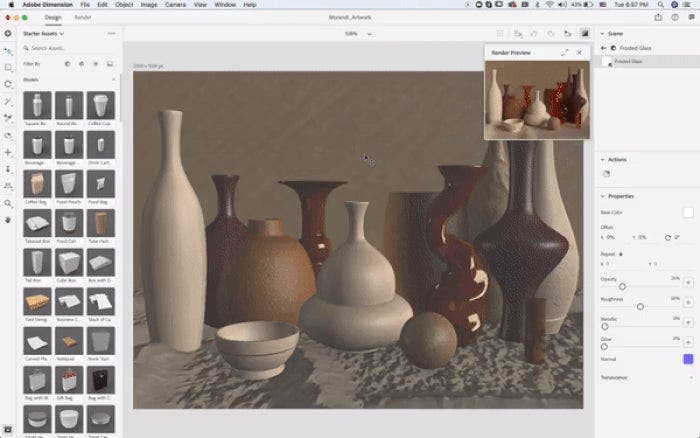Click the Metallic texture button
The image size is (700, 438).
[x=688, y=322]
